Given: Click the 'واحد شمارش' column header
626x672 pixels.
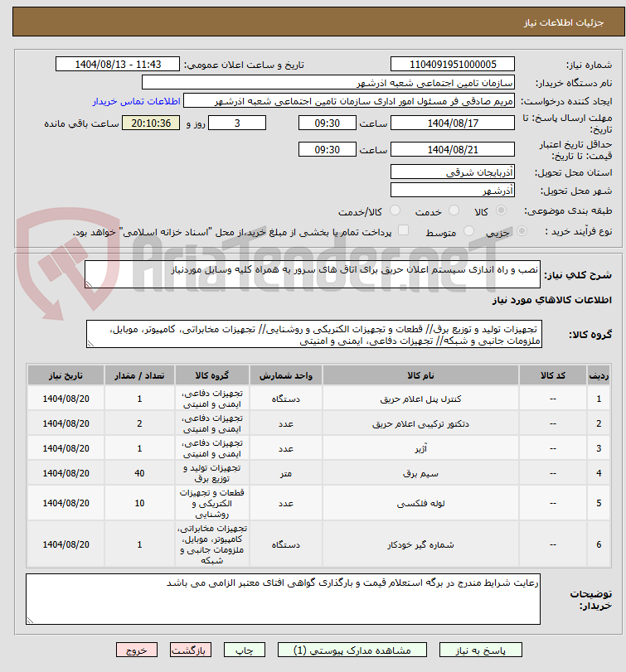Looking at the screenshot, I should [x=286, y=375].
